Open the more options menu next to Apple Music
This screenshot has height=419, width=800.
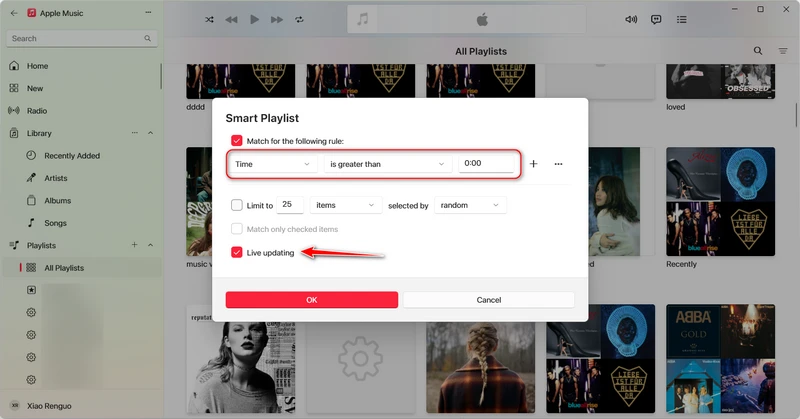pyautogui.click(x=148, y=12)
